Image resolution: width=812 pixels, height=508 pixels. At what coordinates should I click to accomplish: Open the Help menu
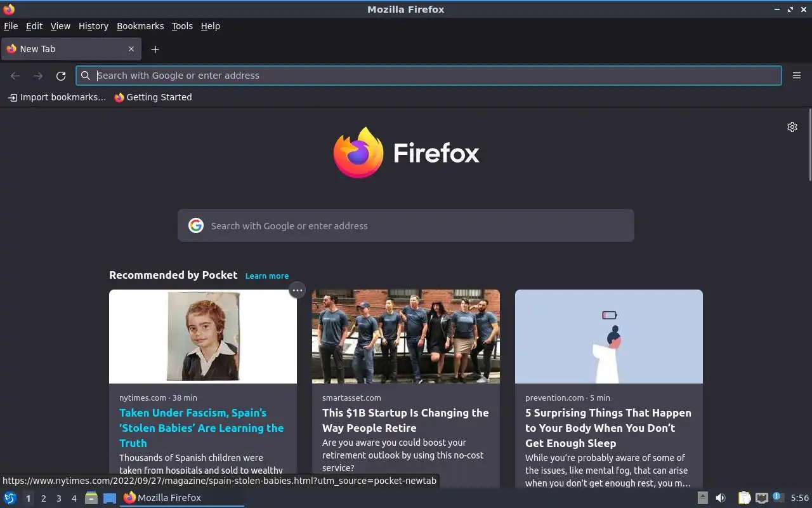(x=210, y=26)
